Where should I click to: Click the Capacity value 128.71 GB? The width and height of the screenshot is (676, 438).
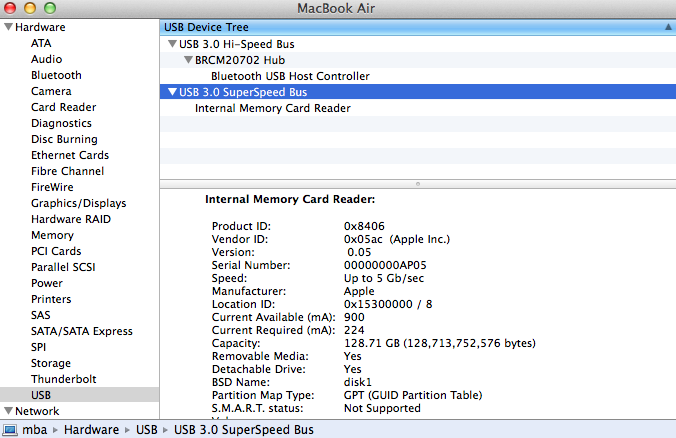pos(440,344)
